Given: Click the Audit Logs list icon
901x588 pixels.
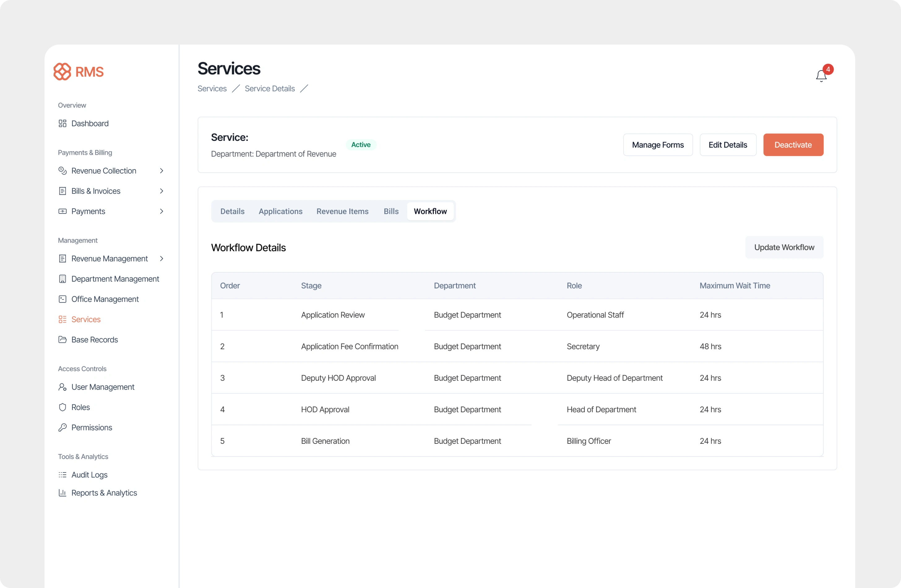Looking at the screenshot, I should point(63,475).
